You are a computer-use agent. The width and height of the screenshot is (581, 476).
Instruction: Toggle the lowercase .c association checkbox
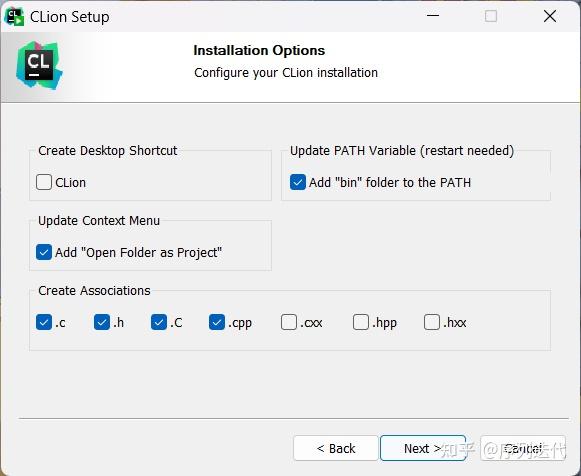tap(44, 322)
